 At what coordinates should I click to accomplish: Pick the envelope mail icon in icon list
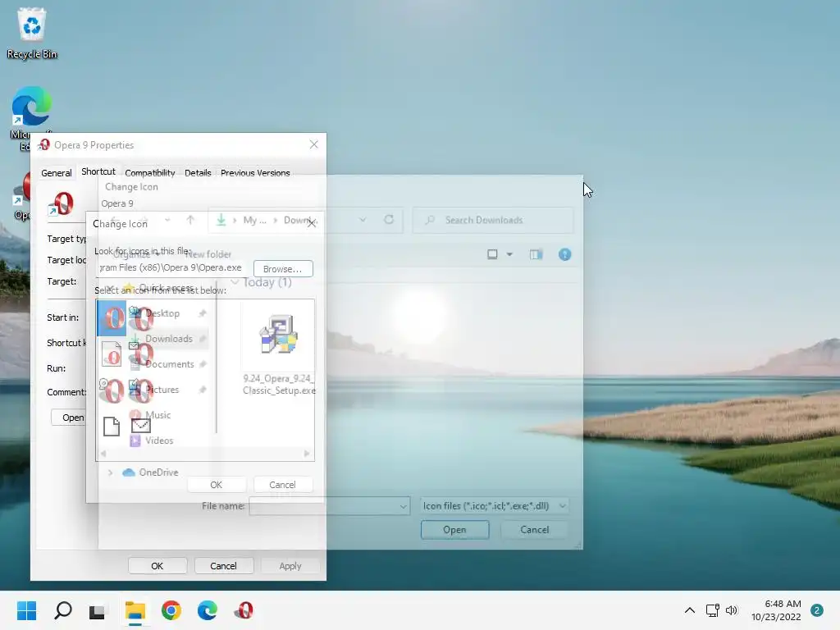point(141,426)
